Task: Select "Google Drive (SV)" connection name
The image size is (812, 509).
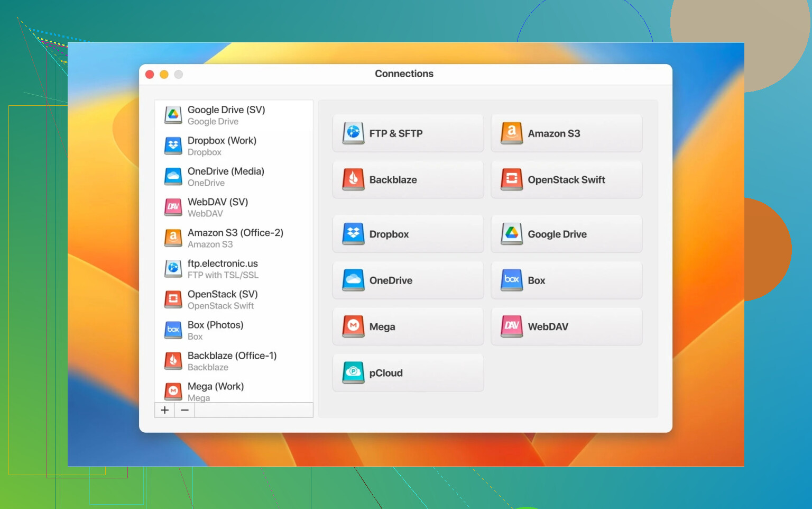Action: [226, 110]
